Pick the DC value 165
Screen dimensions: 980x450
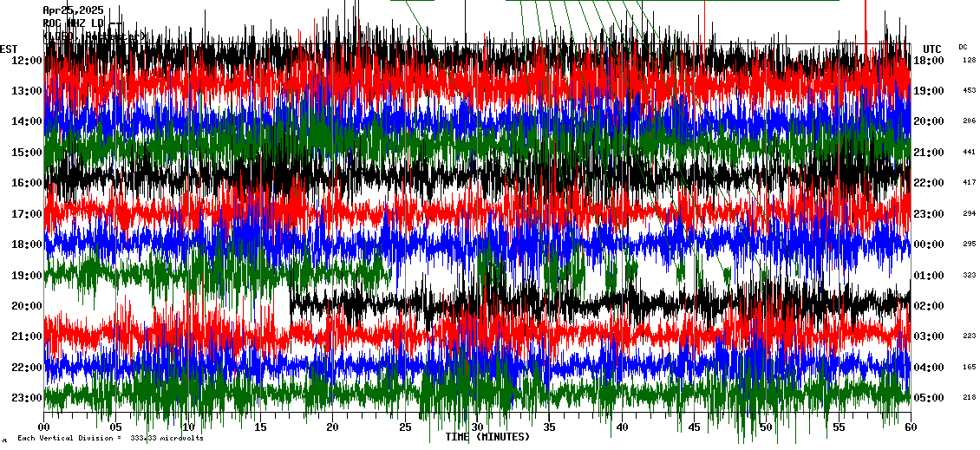click(970, 367)
